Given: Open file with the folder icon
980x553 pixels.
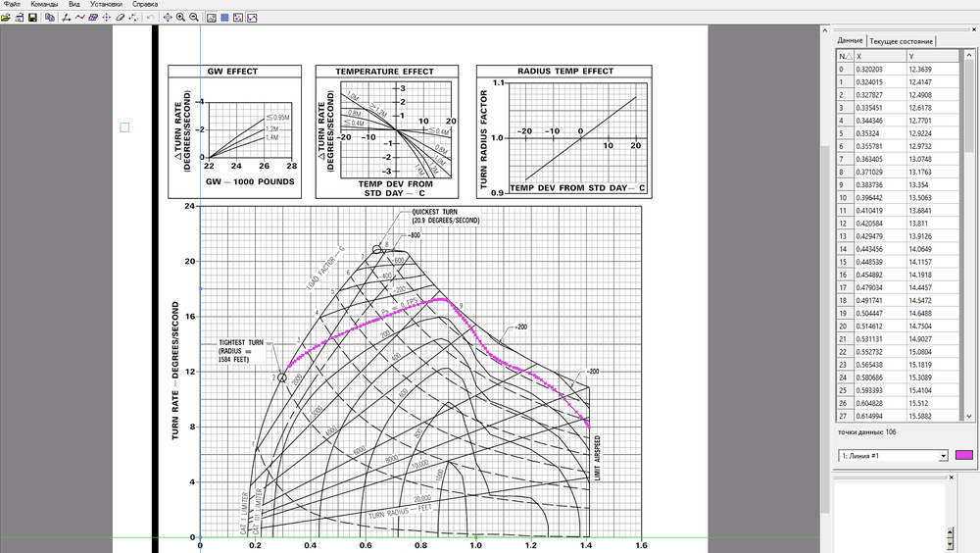Looking at the screenshot, I should point(6,18).
